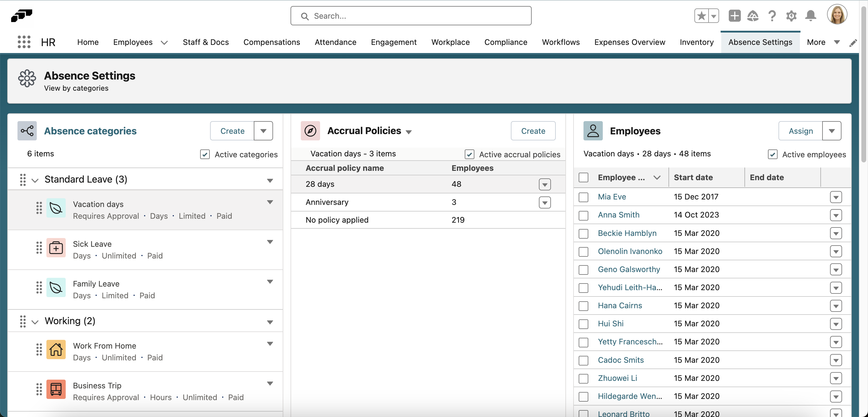Click the company logo in top-left corner
This screenshot has height=417, width=868.
(21, 15)
